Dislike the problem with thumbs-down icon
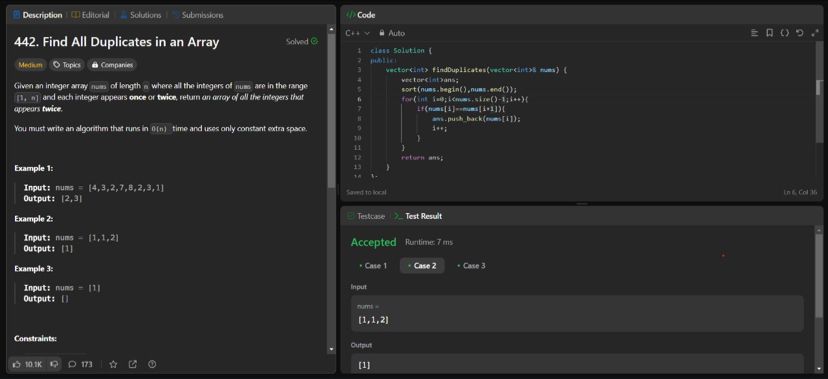Screen dimensions: 828x379 pyautogui.click(x=54, y=364)
